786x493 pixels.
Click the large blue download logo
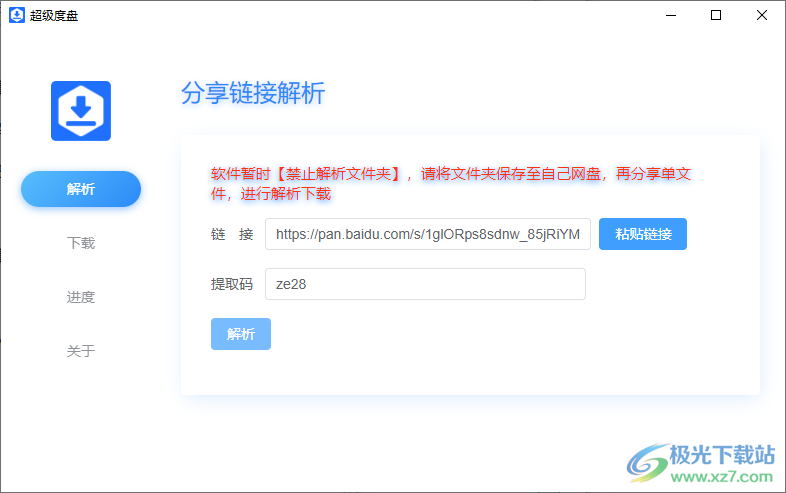click(81, 111)
